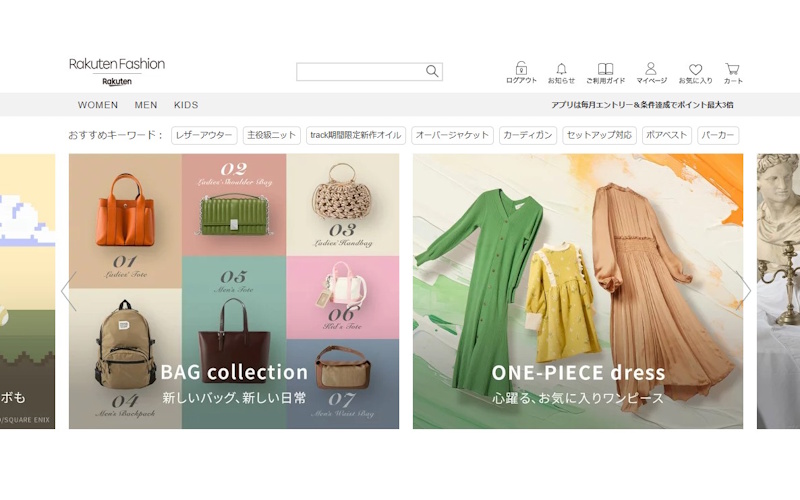Click the search input field
The image size is (800, 500).
(369, 71)
